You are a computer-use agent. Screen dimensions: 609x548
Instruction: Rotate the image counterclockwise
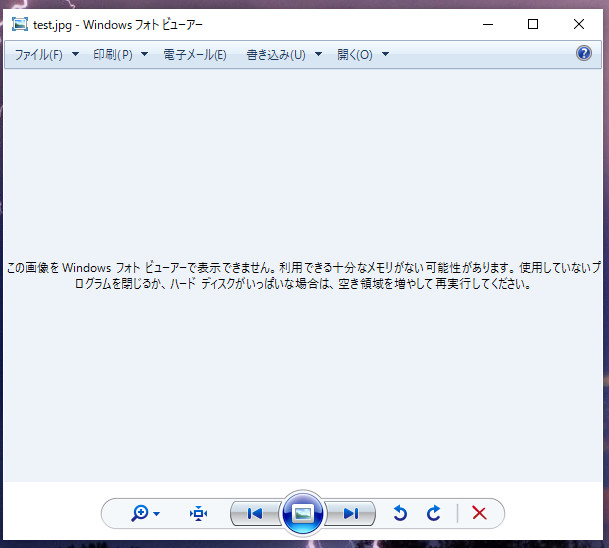400,513
